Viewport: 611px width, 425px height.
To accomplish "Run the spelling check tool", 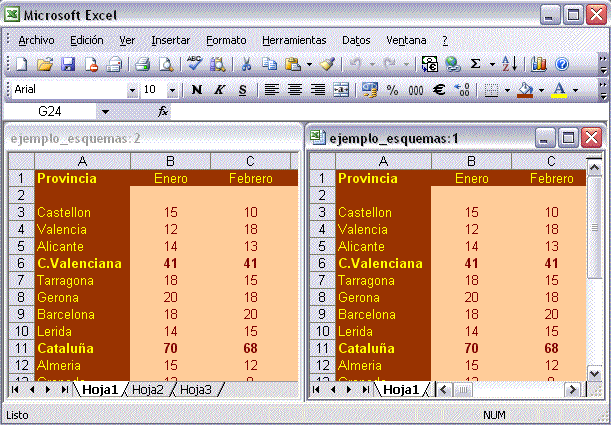I will (194, 64).
